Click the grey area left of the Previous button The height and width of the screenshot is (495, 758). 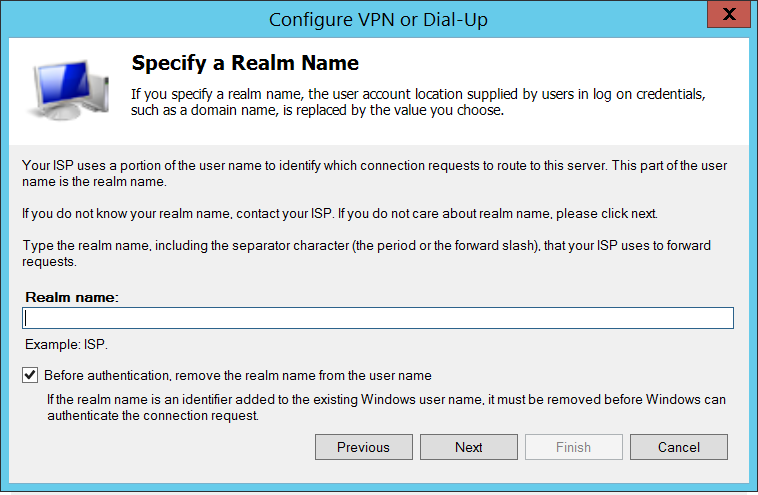point(160,447)
